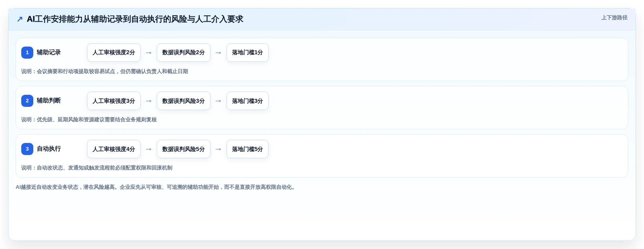Click the 自动执行 stage name
This screenshot has width=644, height=249.
click(49, 149)
